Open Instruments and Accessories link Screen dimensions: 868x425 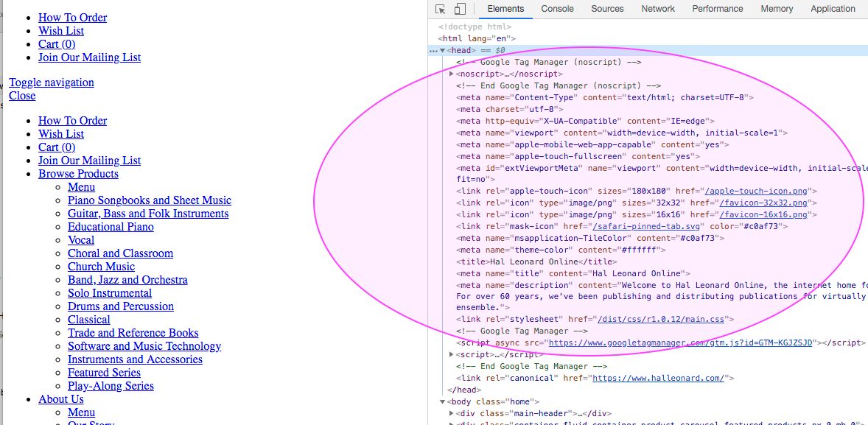135,359
